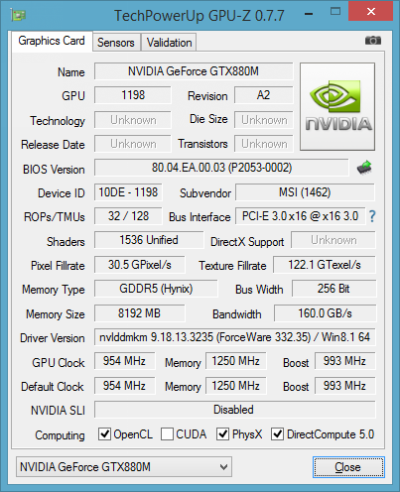Click the camera screenshot icon
The image size is (400, 492).
pos(373,41)
